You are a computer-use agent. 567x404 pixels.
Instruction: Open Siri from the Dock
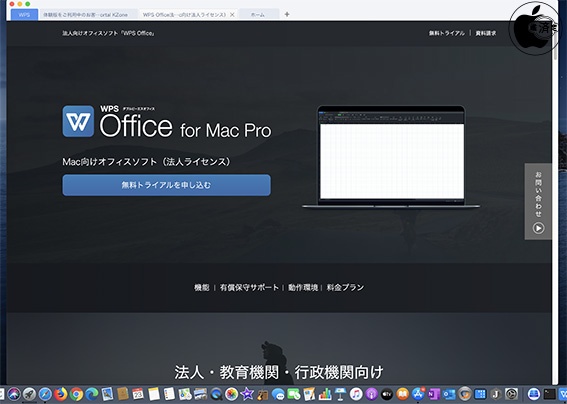(x=14, y=394)
